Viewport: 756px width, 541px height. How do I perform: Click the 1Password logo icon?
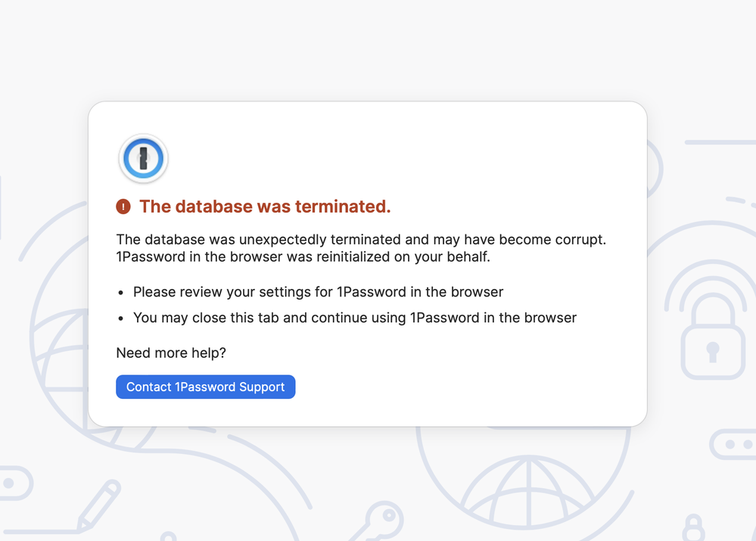pos(143,158)
